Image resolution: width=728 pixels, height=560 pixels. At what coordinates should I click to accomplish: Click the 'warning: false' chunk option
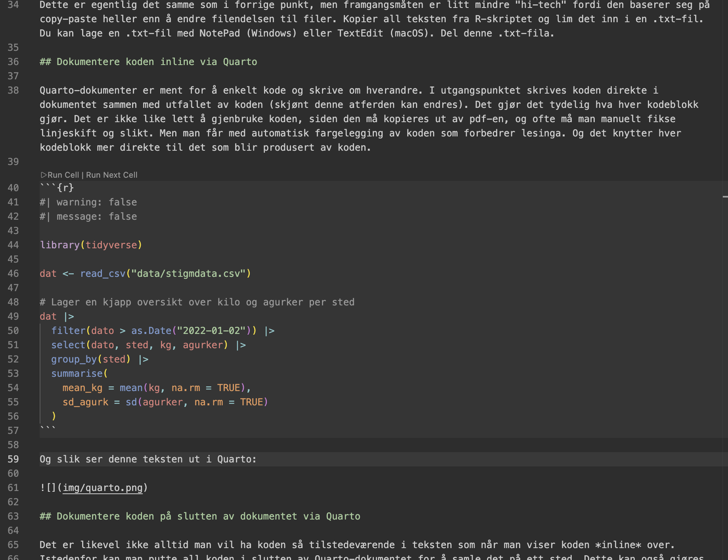pyautogui.click(x=96, y=202)
